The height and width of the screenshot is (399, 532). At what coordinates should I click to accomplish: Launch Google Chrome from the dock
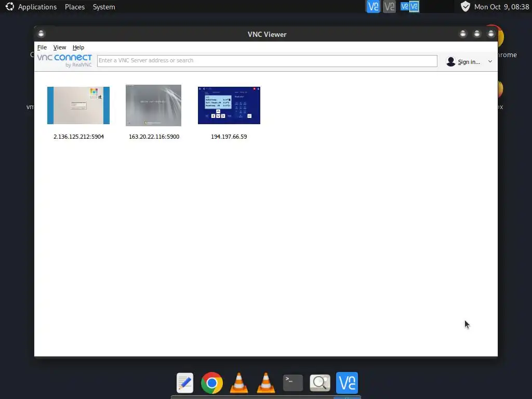[x=212, y=383]
